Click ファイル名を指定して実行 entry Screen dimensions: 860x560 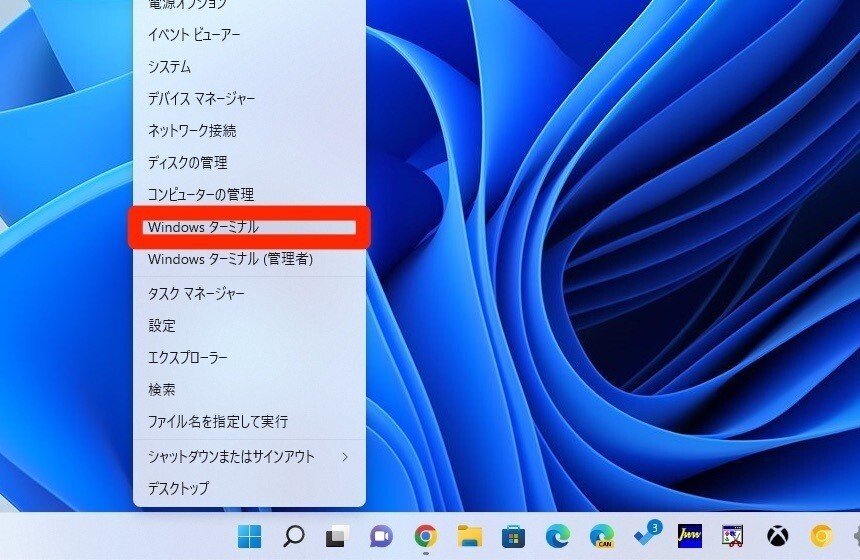coord(218,422)
